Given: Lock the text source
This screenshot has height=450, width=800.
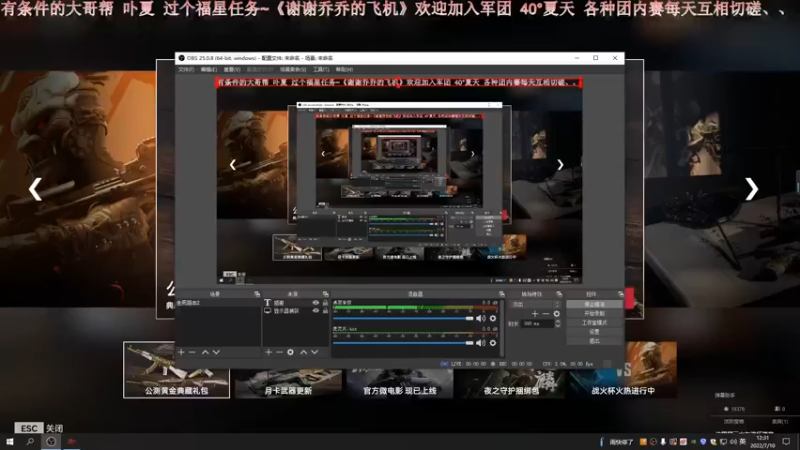Looking at the screenshot, I should 326,303.
